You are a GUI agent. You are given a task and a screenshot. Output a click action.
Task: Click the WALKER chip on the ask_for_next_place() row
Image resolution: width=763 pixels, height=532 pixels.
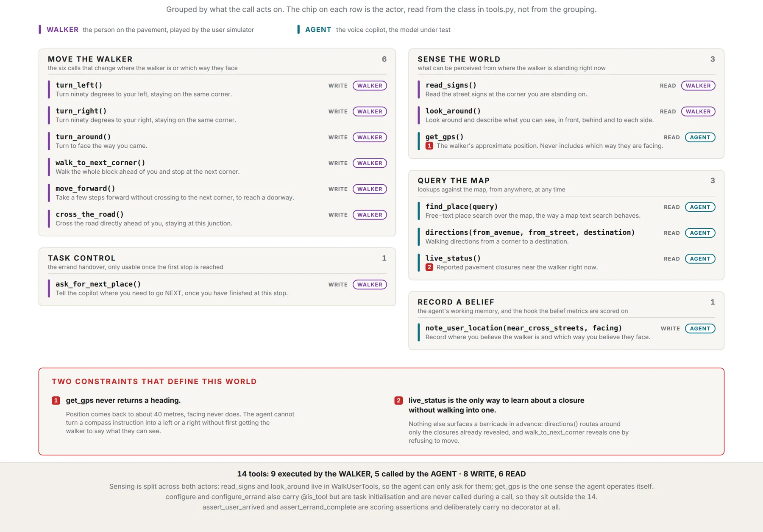(370, 285)
